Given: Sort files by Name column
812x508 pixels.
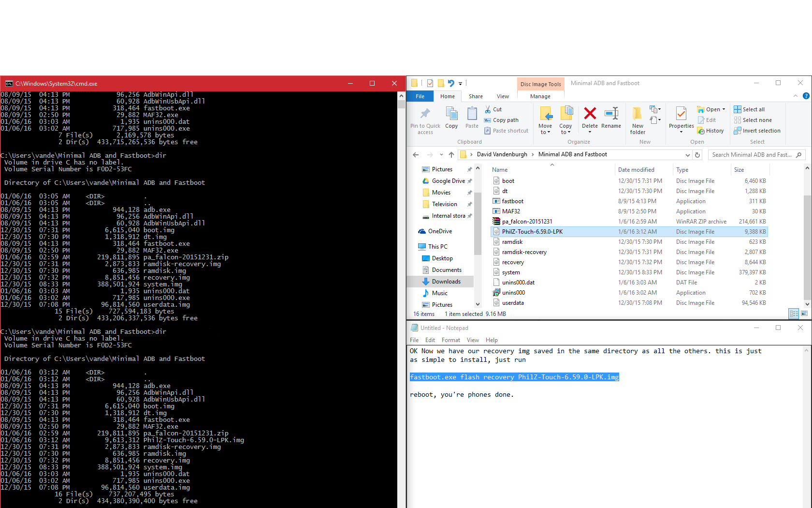Looking at the screenshot, I should (x=500, y=170).
